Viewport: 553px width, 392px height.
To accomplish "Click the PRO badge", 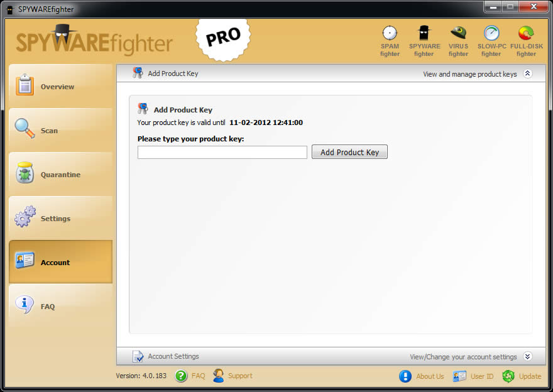I will coord(223,39).
